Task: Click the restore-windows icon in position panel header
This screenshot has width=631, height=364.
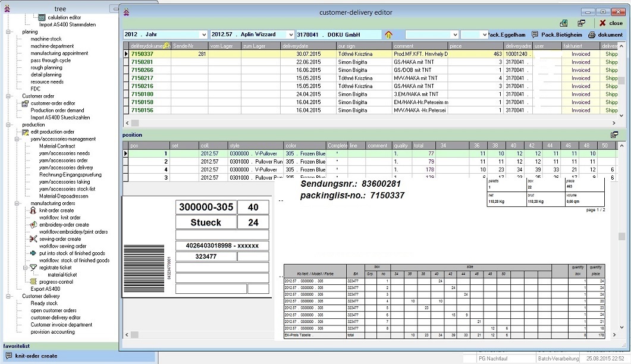Action: (x=614, y=135)
